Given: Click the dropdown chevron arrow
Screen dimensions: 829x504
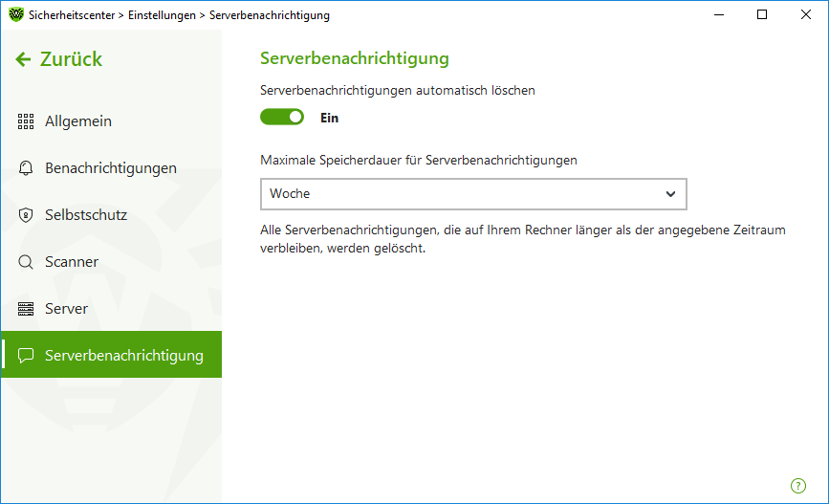Looking at the screenshot, I should pos(670,194).
